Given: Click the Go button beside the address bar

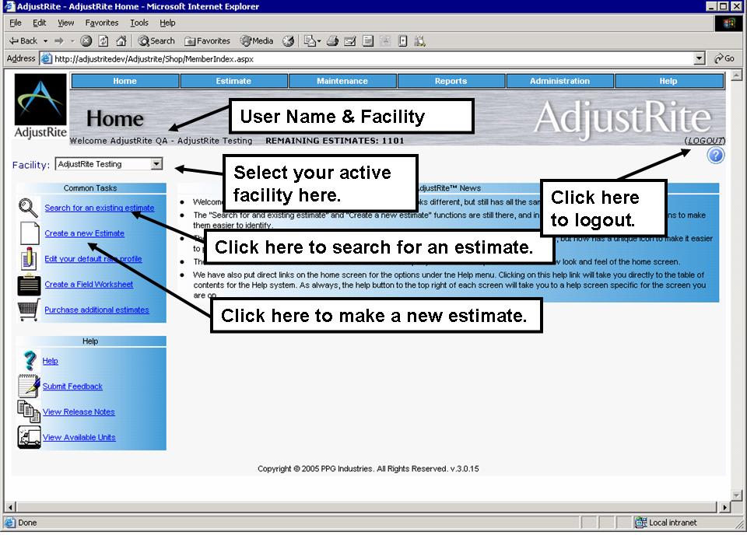Looking at the screenshot, I should click(724, 58).
